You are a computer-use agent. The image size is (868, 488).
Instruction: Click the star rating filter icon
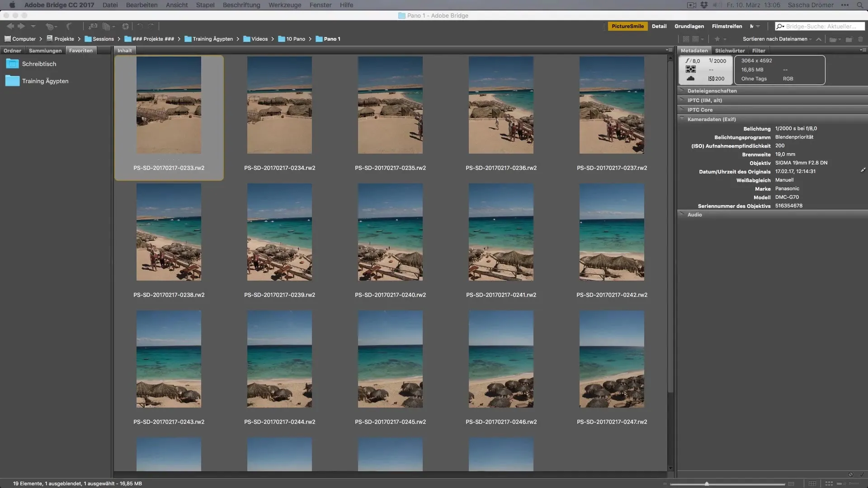tap(717, 39)
